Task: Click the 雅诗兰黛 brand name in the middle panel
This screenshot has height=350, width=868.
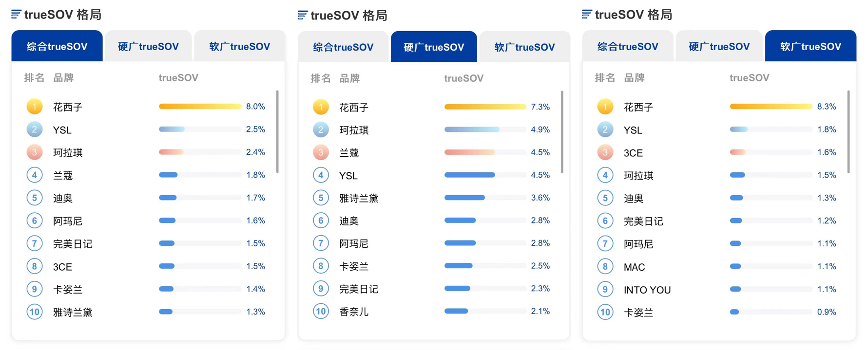Action: coord(359,198)
